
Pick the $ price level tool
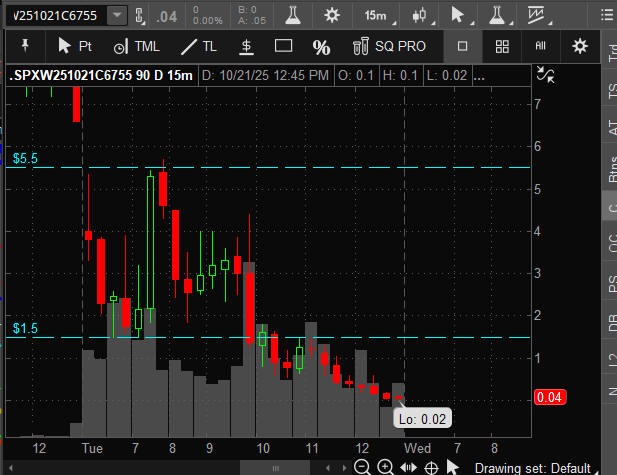pos(246,46)
